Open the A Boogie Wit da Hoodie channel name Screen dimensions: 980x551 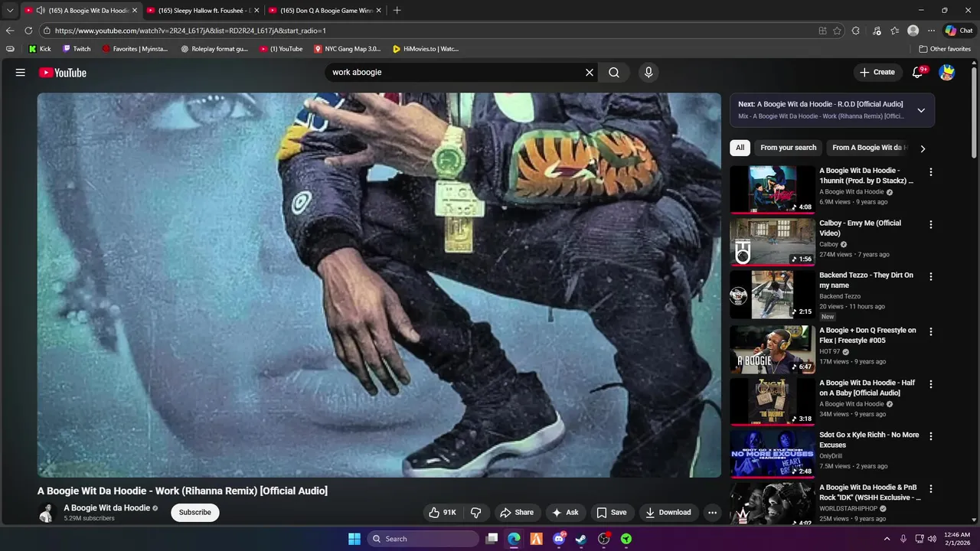tap(106, 508)
